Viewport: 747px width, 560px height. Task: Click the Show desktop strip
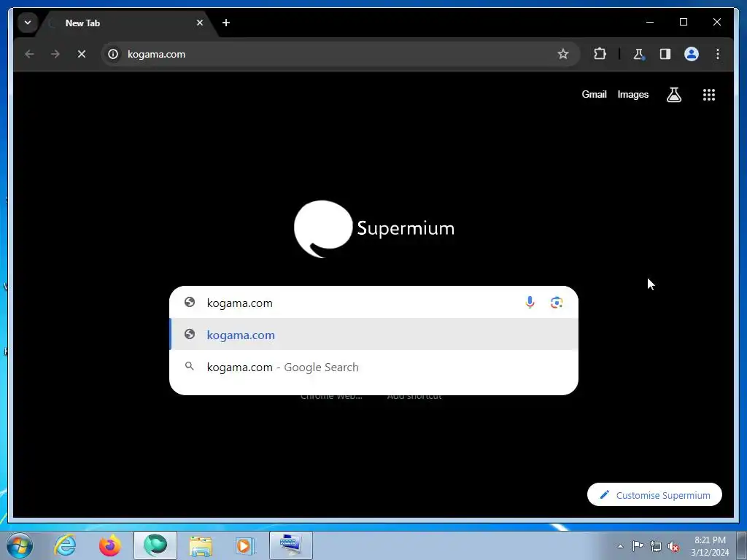point(742,545)
